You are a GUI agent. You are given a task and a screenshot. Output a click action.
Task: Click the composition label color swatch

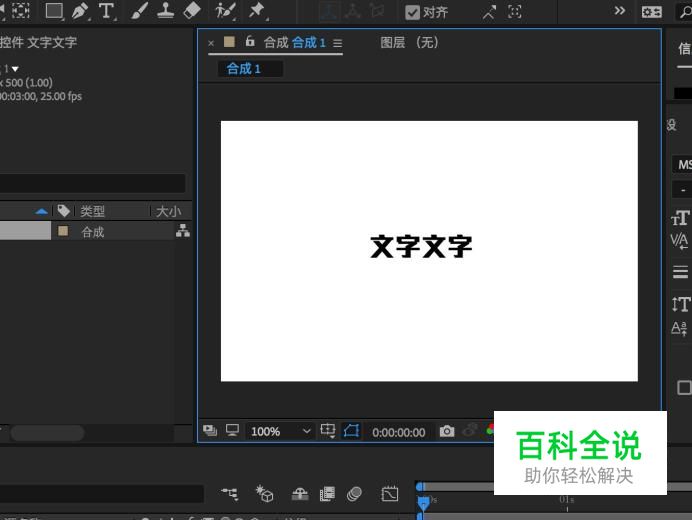pyautogui.click(x=229, y=41)
